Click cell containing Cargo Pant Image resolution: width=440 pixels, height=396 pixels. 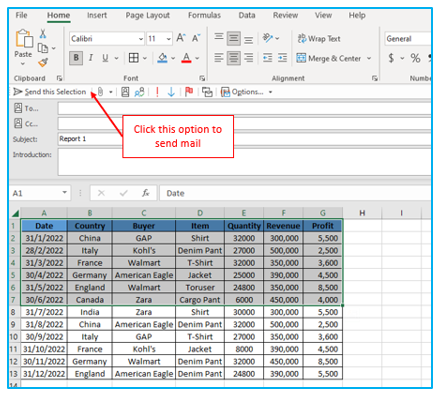point(200,300)
